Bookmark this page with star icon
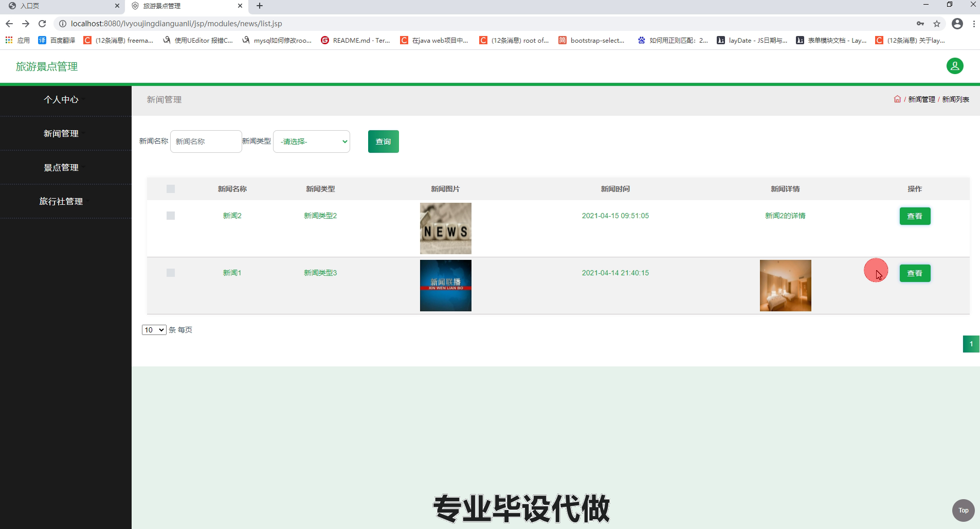This screenshot has width=980, height=529. [x=937, y=24]
